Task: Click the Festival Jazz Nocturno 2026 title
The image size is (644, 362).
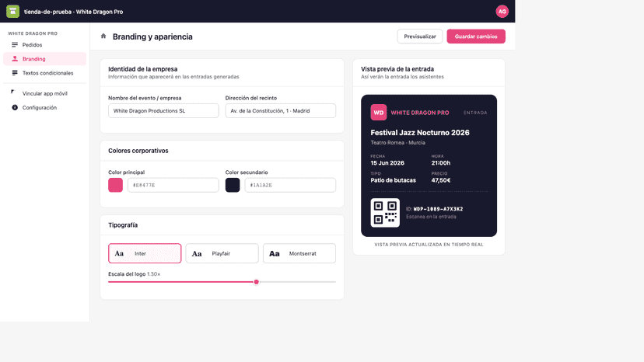Action: pyautogui.click(x=420, y=133)
